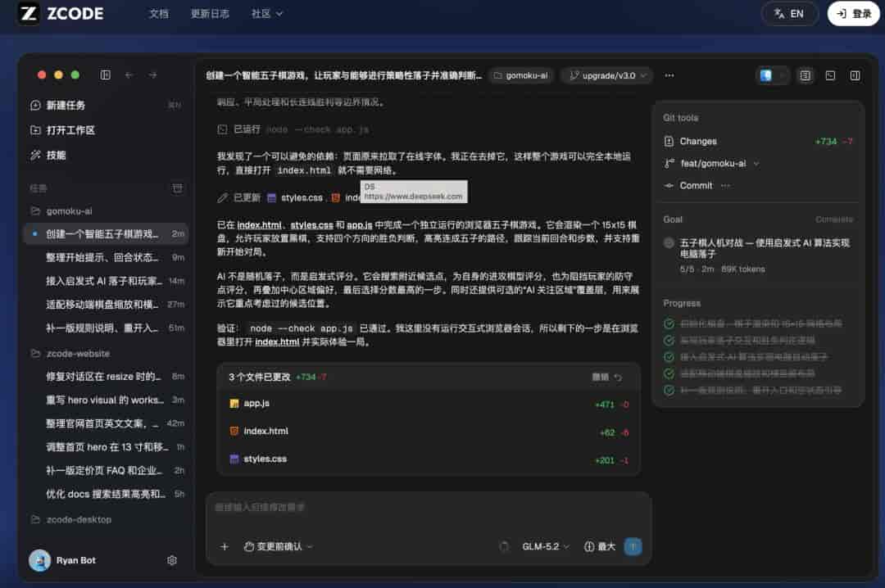Click the translate icon in EN button
Image resolution: width=885 pixels, height=588 pixels.
(779, 14)
